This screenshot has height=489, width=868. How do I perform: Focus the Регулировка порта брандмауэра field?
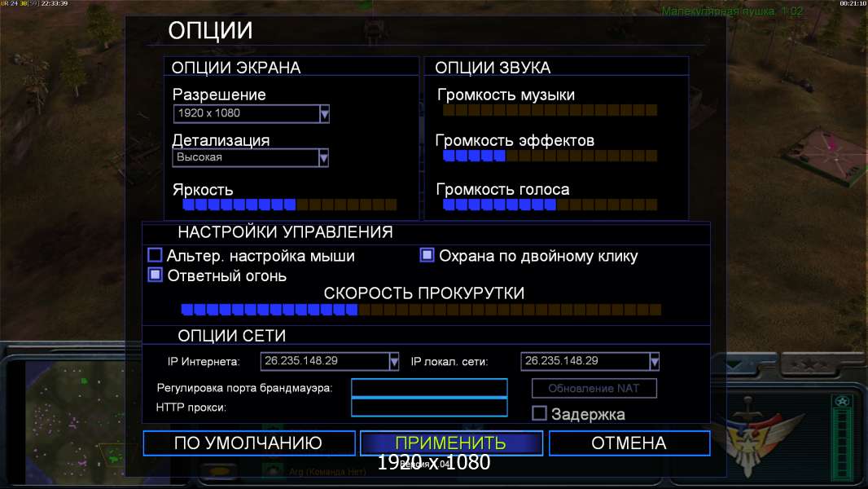tap(429, 388)
